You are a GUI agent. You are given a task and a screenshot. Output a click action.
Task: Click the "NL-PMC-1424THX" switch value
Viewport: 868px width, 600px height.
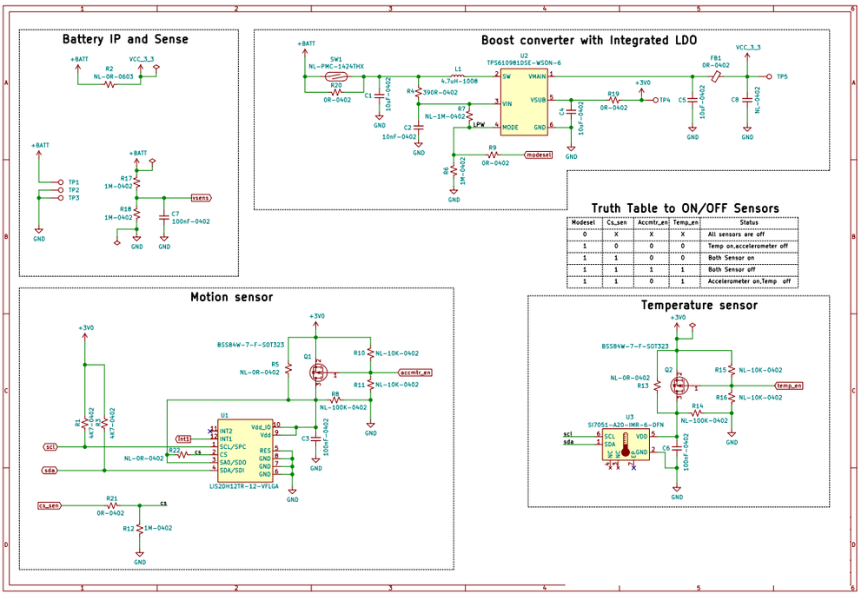[336, 67]
